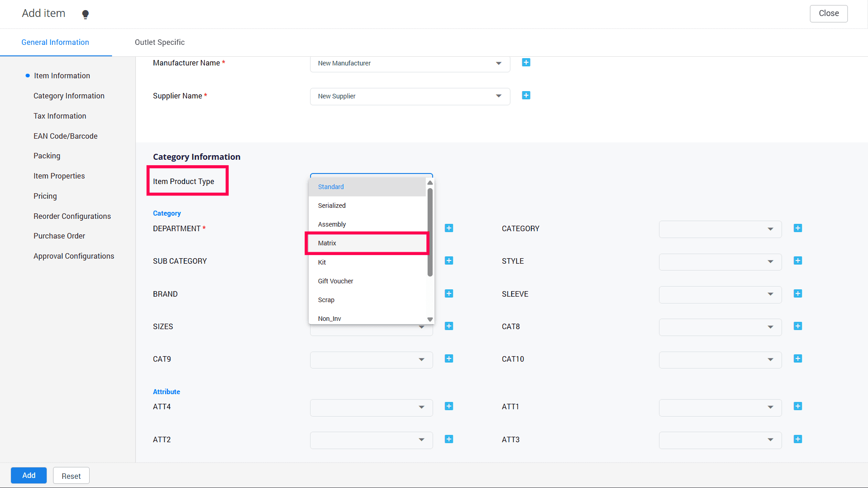Click plus icon for ATT3 field

point(798,439)
